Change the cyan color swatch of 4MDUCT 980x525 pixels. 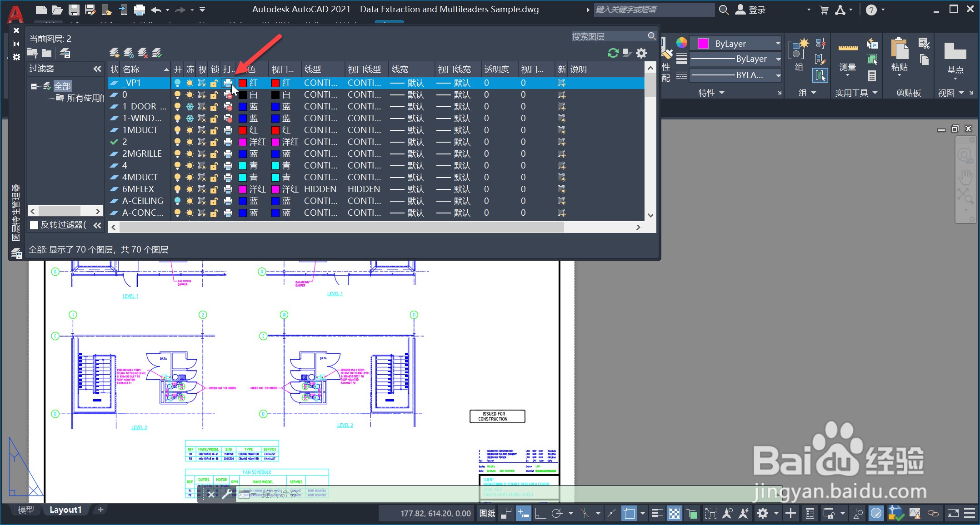tap(243, 177)
